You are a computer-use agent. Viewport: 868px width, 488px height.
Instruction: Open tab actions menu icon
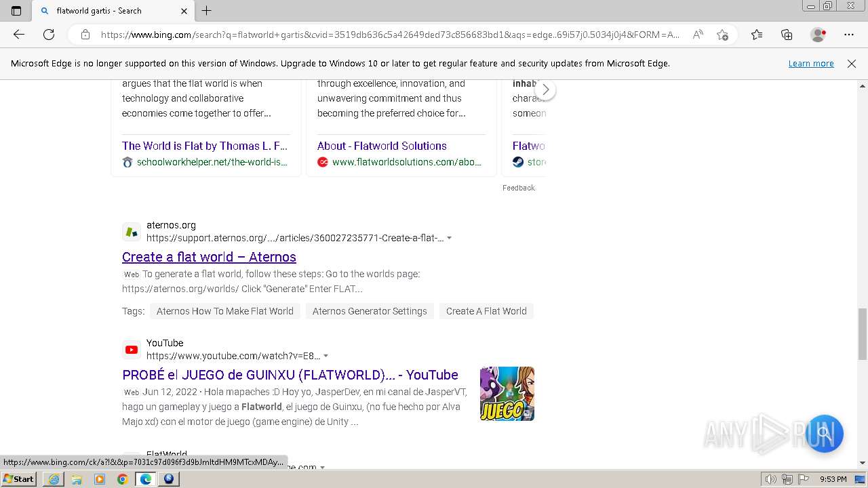[x=16, y=11]
